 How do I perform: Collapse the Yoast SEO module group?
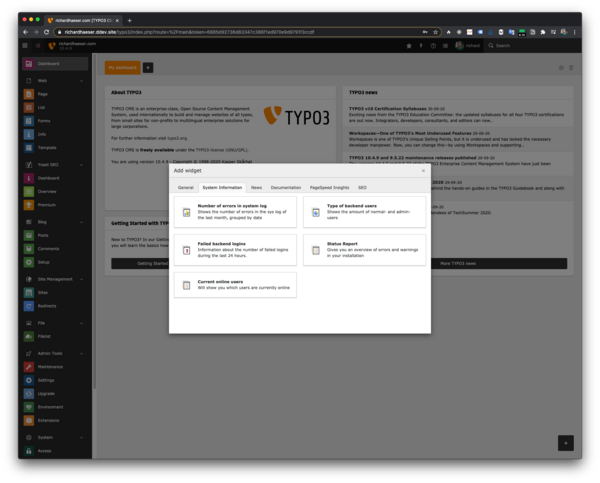pyautogui.click(x=82, y=165)
